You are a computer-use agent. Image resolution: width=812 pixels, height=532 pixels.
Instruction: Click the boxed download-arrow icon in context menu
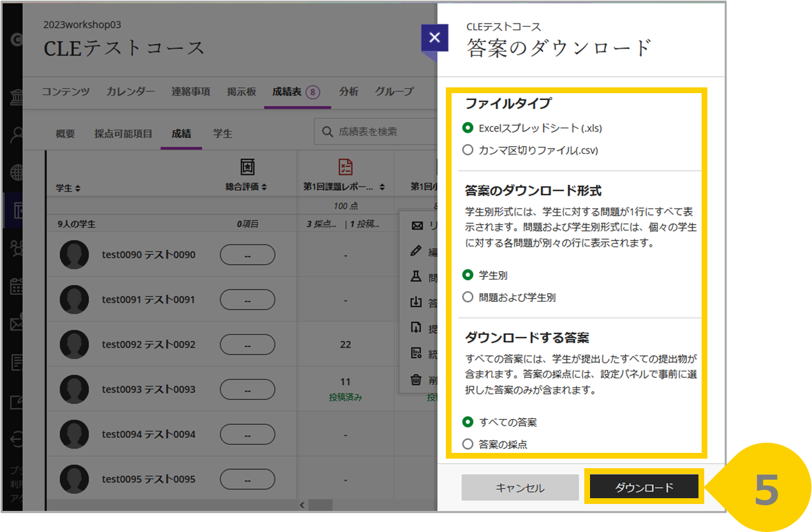coord(417,302)
